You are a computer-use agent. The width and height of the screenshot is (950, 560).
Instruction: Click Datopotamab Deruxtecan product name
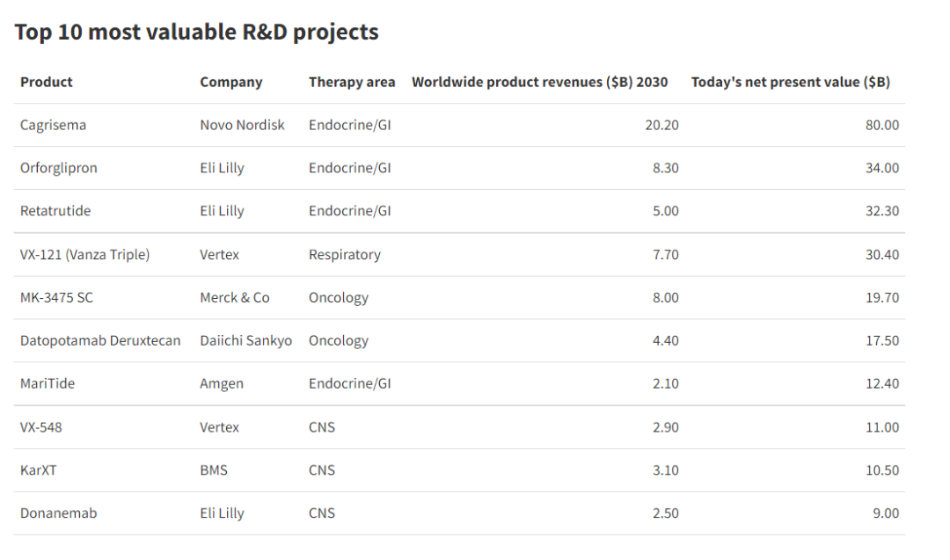coord(100,341)
